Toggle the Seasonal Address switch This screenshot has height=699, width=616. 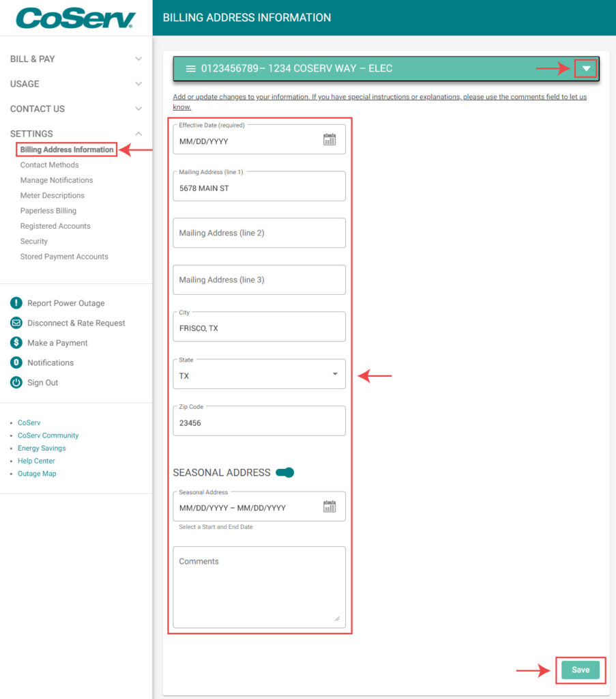[x=285, y=472]
